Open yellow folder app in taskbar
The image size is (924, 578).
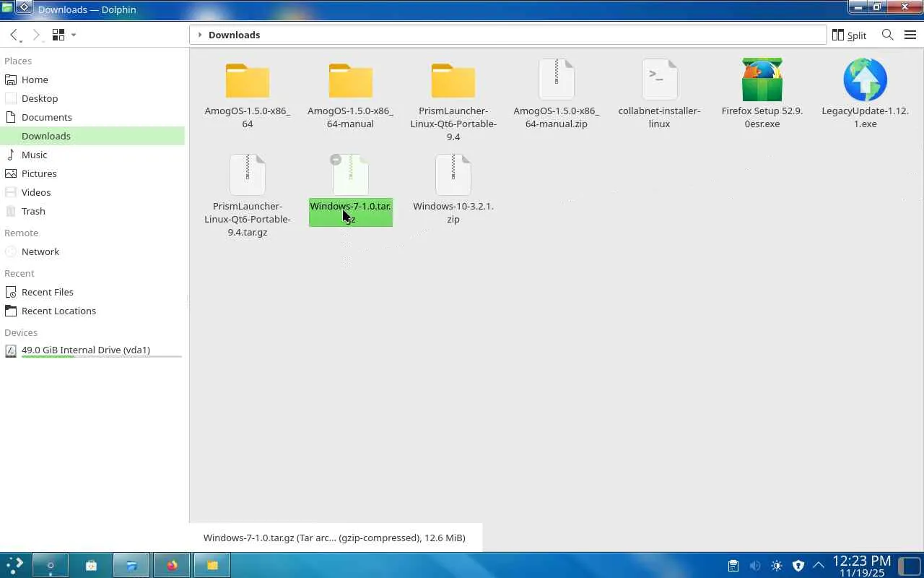pyautogui.click(x=212, y=566)
